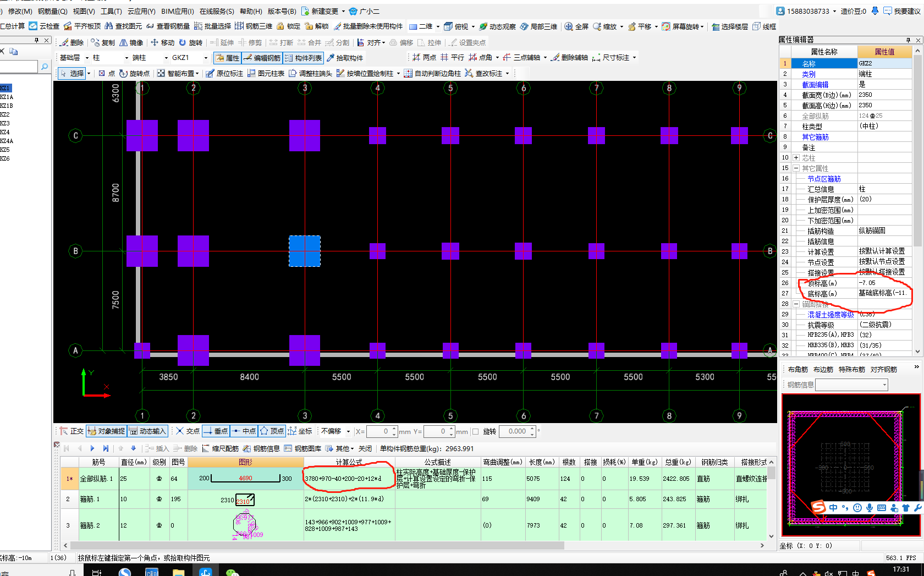Click the notification bell icon
This screenshot has height=576, width=924.
click(875, 10)
